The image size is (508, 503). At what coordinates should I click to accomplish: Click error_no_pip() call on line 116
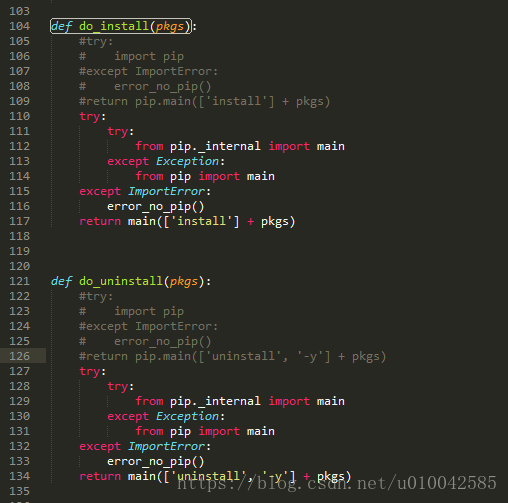coord(155,207)
